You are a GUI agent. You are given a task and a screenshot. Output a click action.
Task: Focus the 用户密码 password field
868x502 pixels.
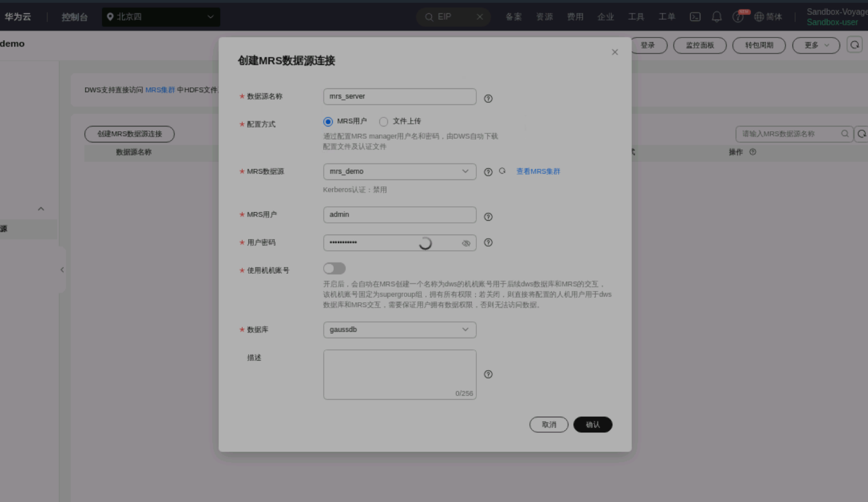(400, 243)
